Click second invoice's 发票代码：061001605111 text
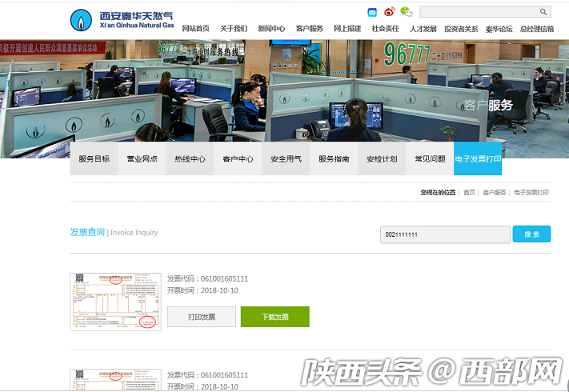Screen dimensions: 569x392 [207, 375]
